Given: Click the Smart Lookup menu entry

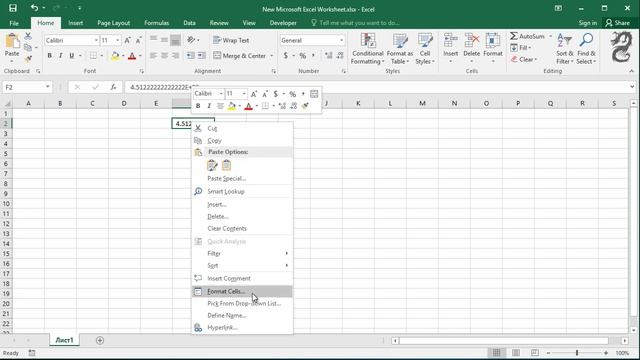Looking at the screenshot, I should [x=242, y=191].
